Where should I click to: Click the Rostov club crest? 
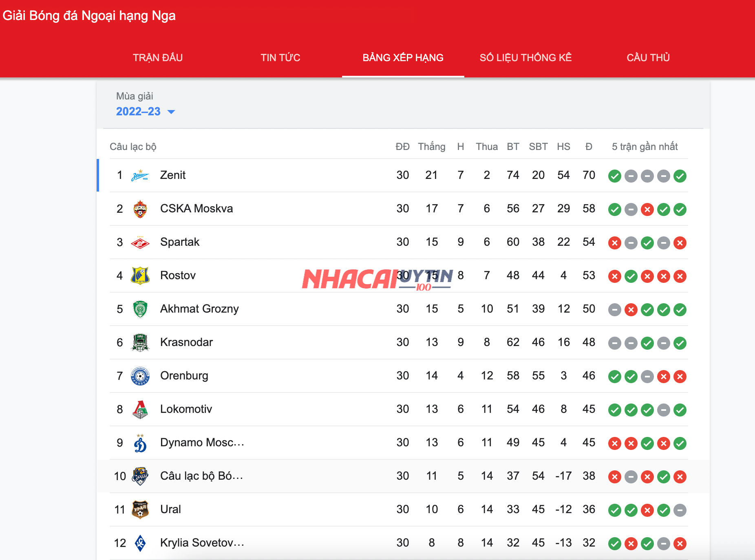140,276
